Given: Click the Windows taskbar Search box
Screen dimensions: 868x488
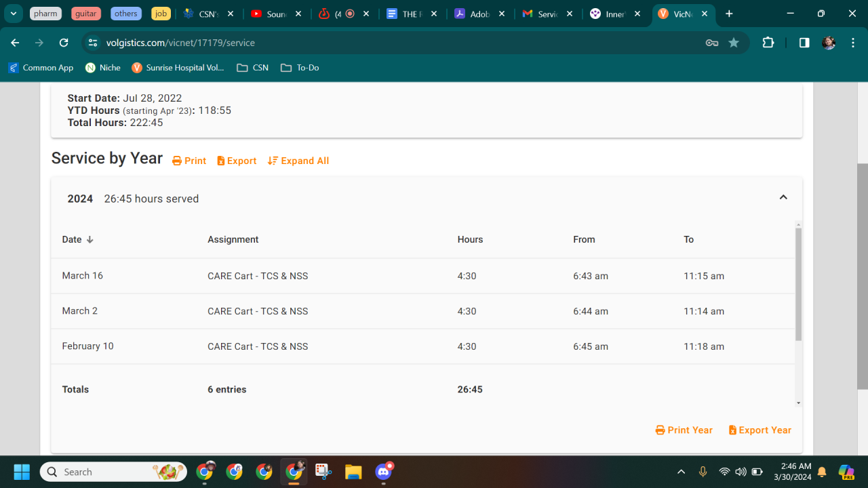Looking at the screenshot, I should 113,472.
